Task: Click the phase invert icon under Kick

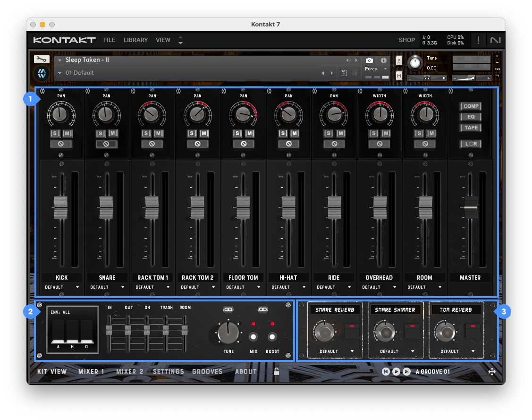Action: [x=61, y=144]
